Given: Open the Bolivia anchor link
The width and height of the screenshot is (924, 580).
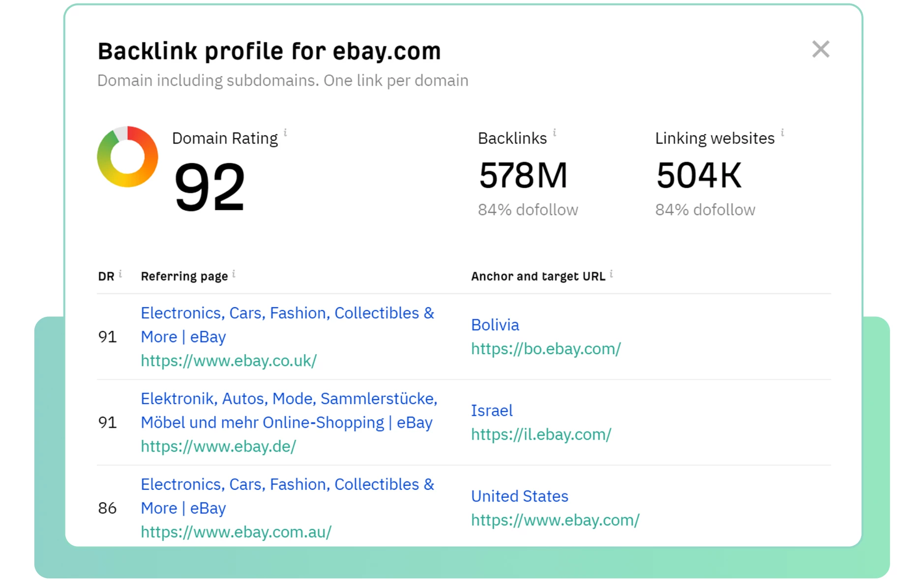Looking at the screenshot, I should point(495,325).
